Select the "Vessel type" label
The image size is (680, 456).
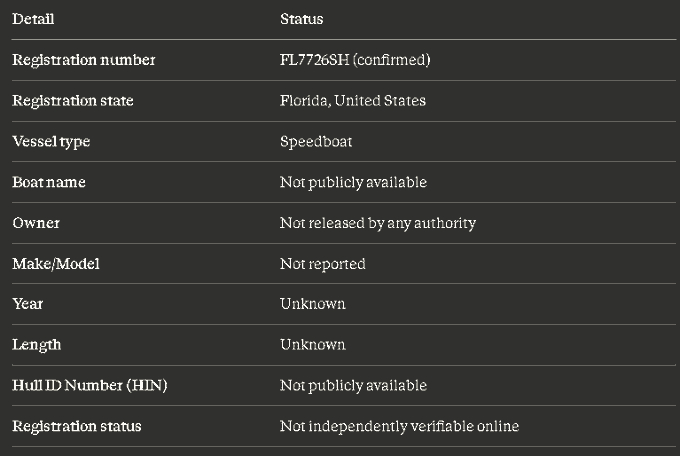pos(51,142)
